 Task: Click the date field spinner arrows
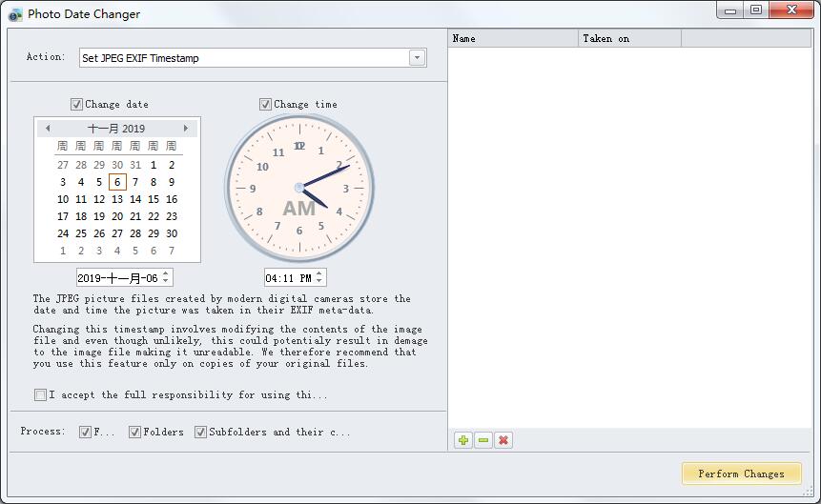tap(166, 277)
